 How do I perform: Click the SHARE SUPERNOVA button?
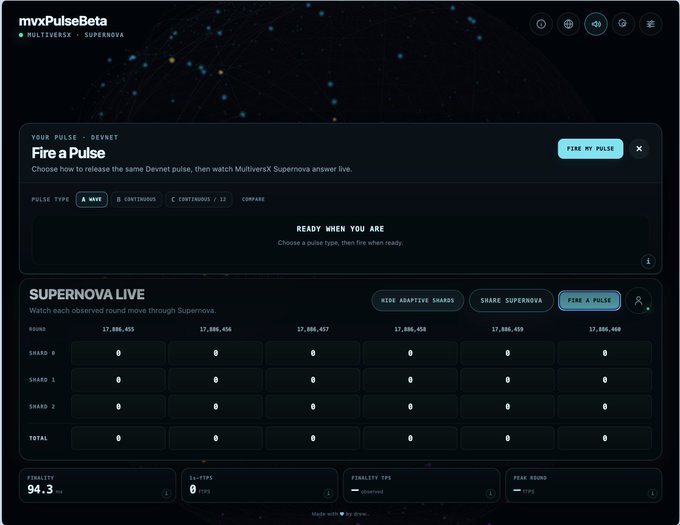click(x=511, y=300)
